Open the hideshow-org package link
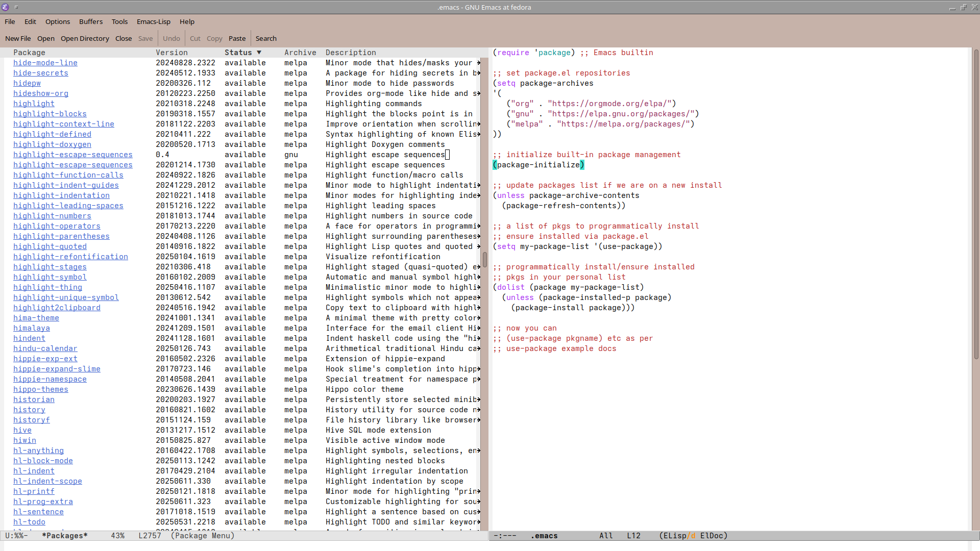Image resolution: width=980 pixels, height=551 pixels. 41,93
